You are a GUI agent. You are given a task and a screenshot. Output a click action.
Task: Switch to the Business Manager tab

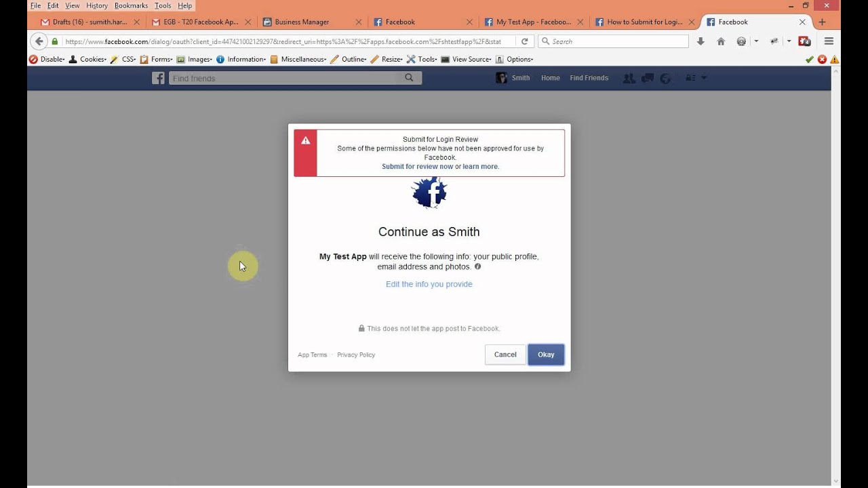[312, 22]
